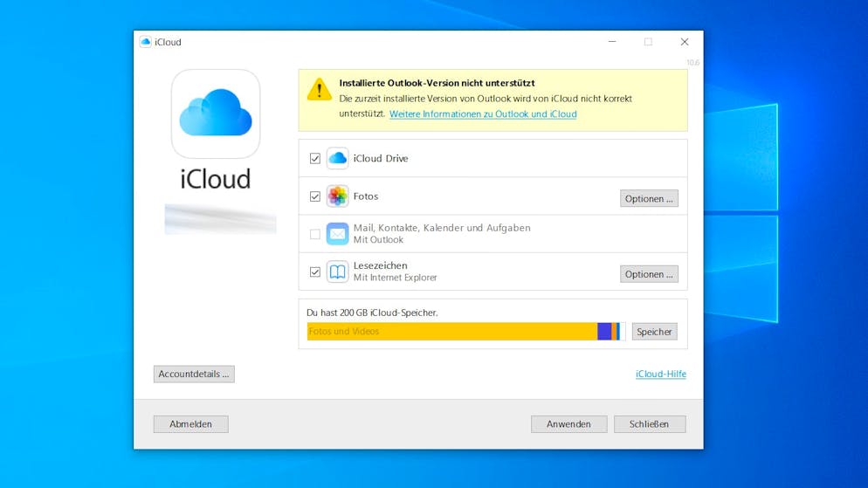This screenshot has width=868, height=488.
Task: Click the Lesezeichen book icon
Action: coord(337,271)
